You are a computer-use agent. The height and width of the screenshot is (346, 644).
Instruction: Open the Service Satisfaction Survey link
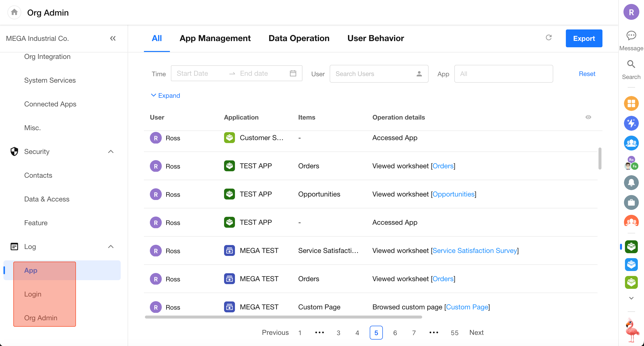[475, 251]
